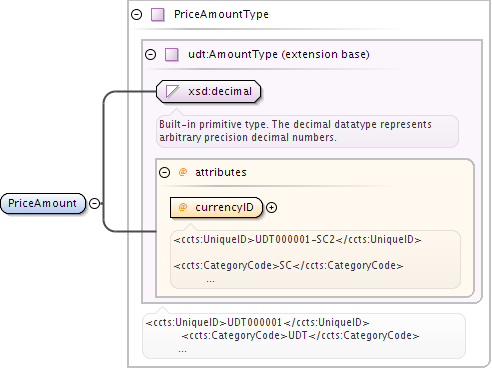Select the currencyID attribute node
The image size is (492, 369).
[216, 207]
